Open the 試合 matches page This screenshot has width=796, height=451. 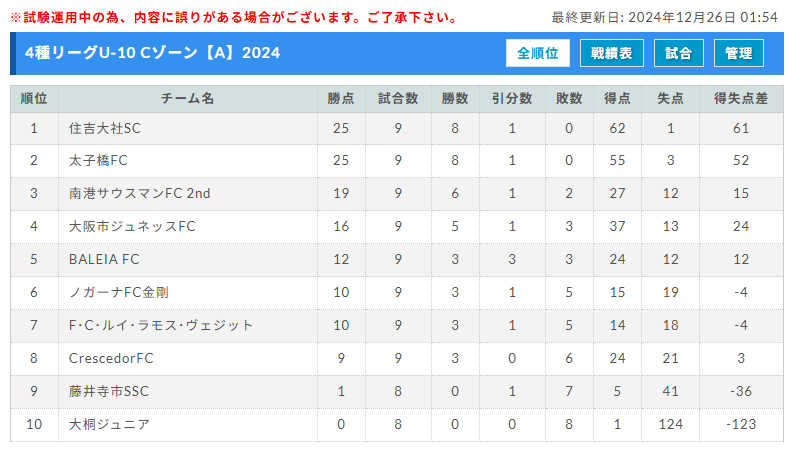pyautogui.click(x=679, y=53)
